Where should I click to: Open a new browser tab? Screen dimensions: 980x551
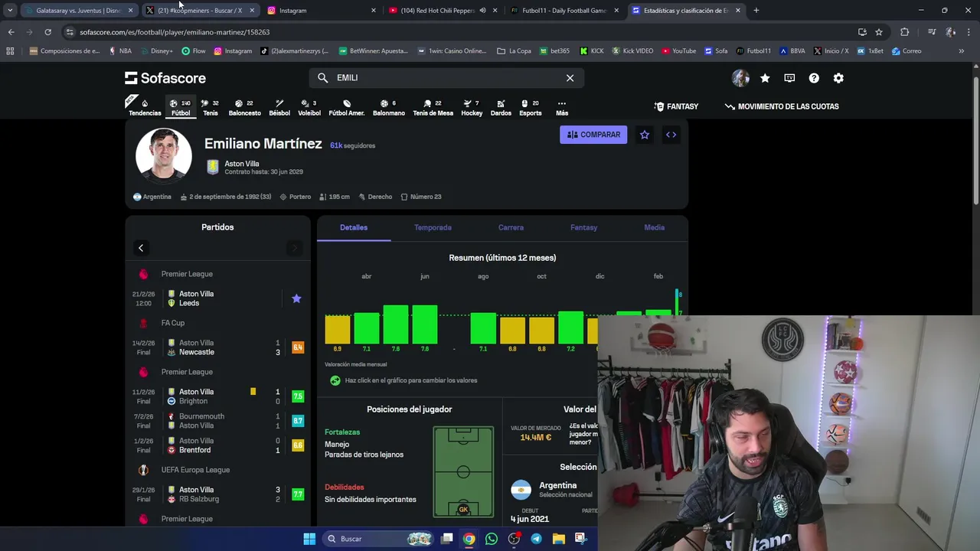tap(756, 10)
